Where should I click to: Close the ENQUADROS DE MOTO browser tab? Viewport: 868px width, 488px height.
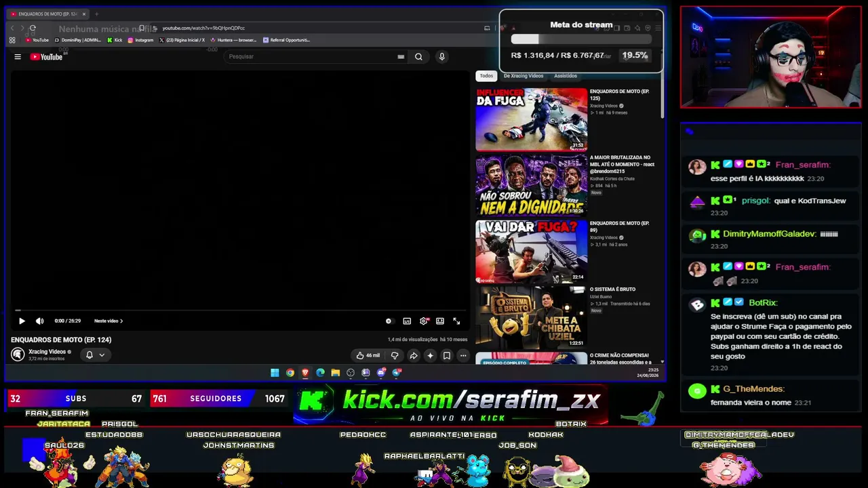click(x=84, y=14)
